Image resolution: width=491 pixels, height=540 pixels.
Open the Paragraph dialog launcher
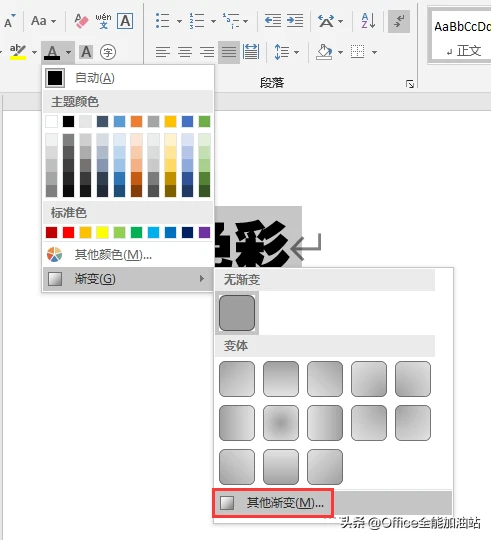pyautogui.click(x=410, y=84)
